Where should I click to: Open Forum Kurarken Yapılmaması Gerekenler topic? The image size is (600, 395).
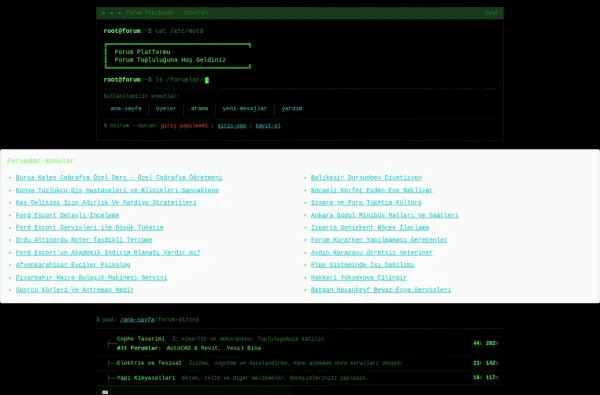379,240
